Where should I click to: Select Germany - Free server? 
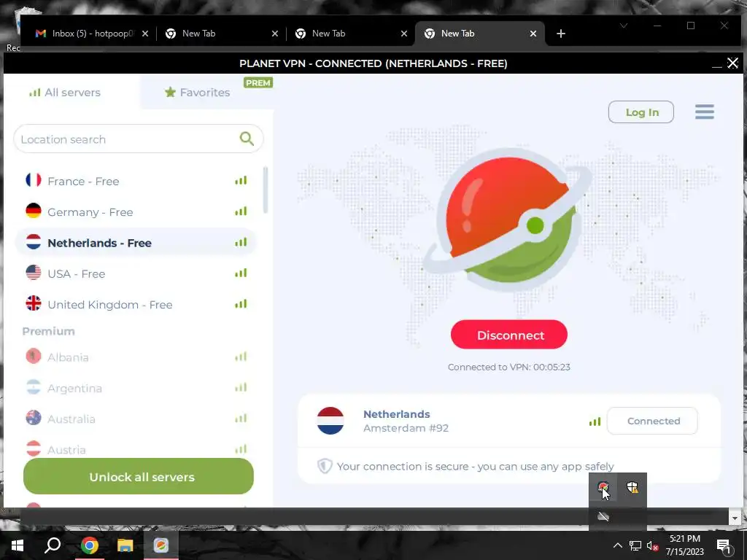point(136,212)
